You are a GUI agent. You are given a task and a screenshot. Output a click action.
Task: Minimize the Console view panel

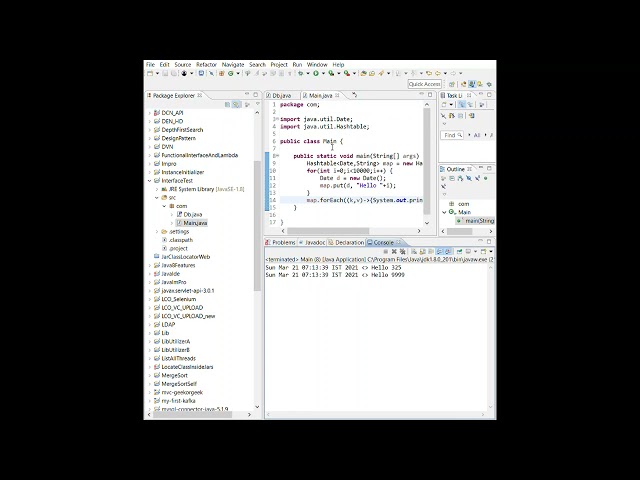[481, 241]
